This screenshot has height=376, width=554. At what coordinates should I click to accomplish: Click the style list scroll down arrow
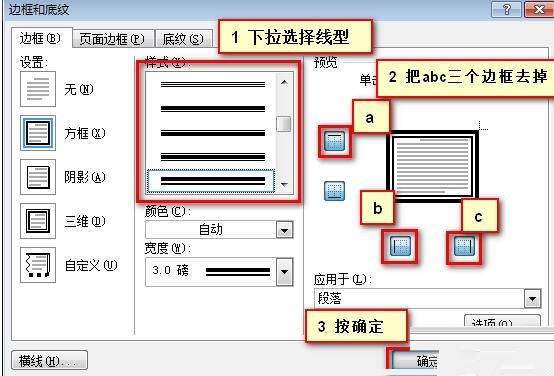284,184
